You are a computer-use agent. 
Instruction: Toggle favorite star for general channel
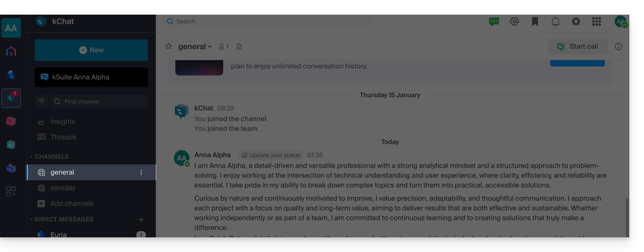point(168,46)
